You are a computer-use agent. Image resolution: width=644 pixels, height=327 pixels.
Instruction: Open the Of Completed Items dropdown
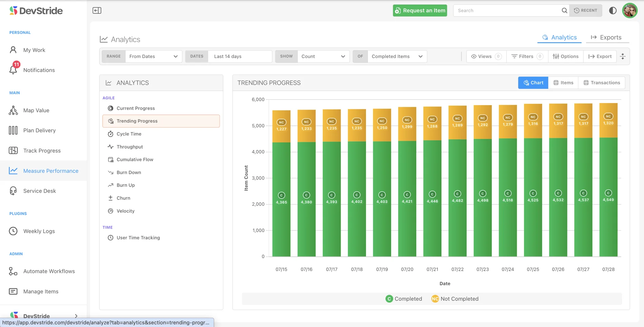397,56
